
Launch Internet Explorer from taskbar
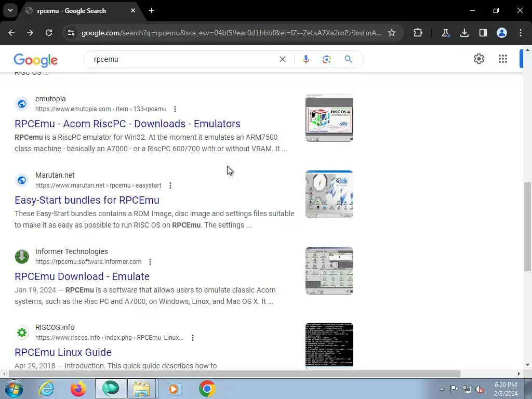[46, 389]
